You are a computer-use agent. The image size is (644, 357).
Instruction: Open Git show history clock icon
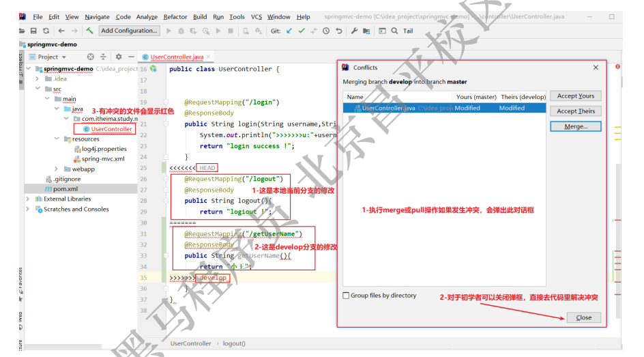click(326, 31)
